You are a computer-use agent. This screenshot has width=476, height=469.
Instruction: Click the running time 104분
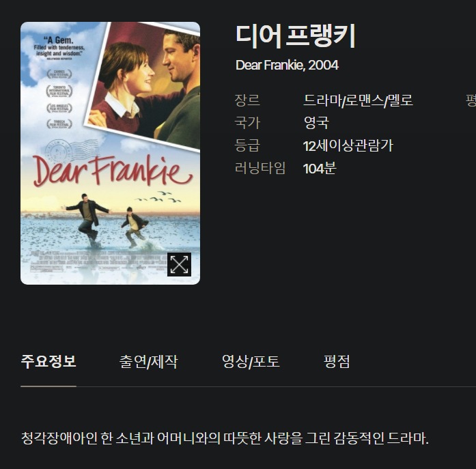[320, 169]
